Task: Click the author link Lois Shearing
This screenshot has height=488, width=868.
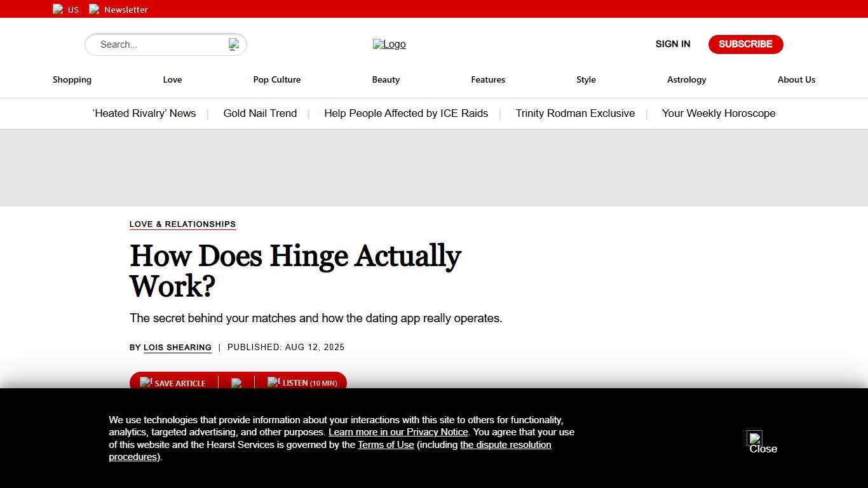Action: (x=177, y=348)
